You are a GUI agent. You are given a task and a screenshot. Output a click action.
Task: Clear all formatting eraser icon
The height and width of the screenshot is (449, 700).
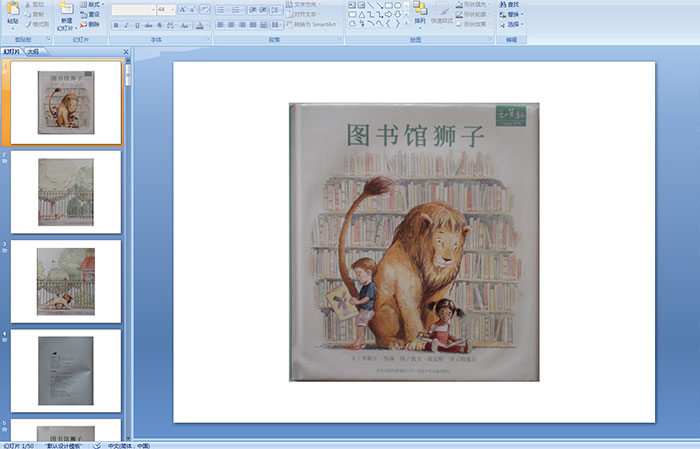point(204,9)
